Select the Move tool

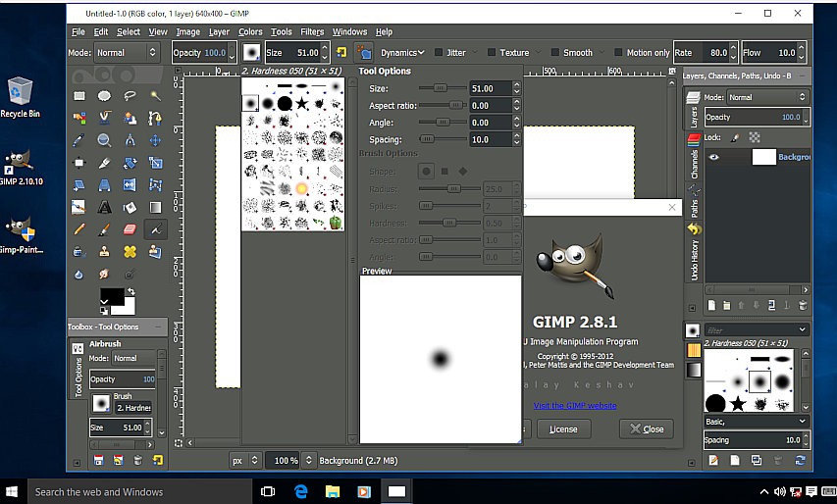click(x=155, y=140)
